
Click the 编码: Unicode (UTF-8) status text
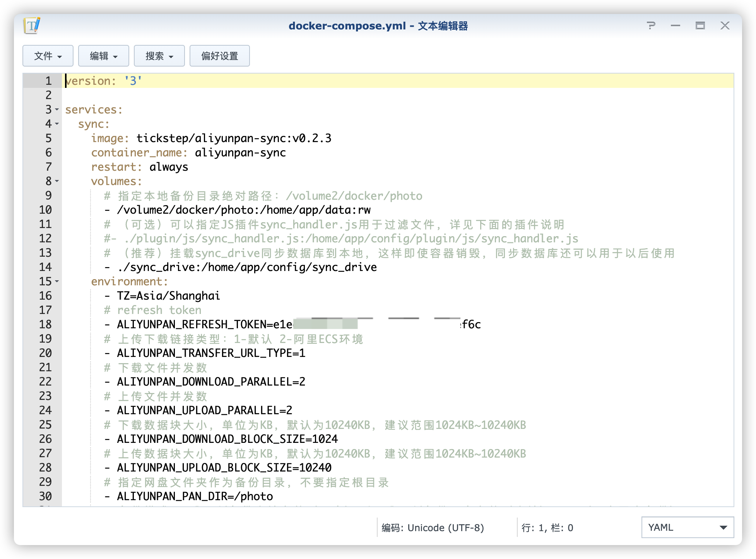tap(433, 528)
